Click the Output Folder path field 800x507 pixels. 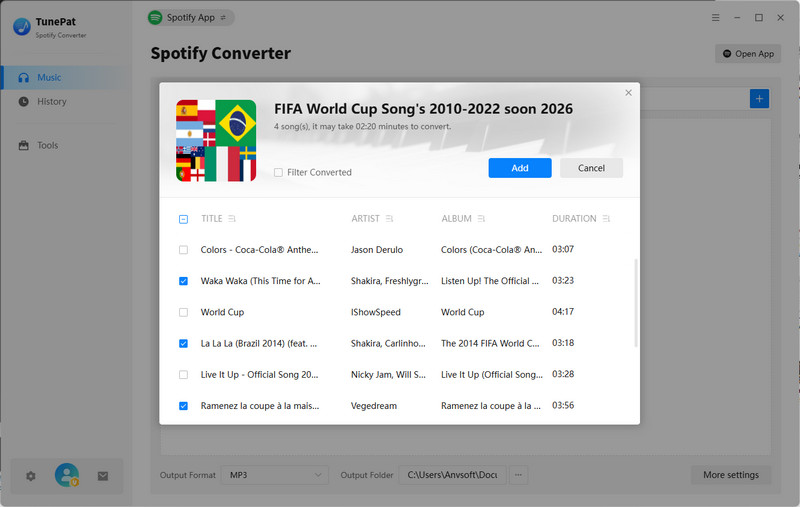tap(453, 475)
